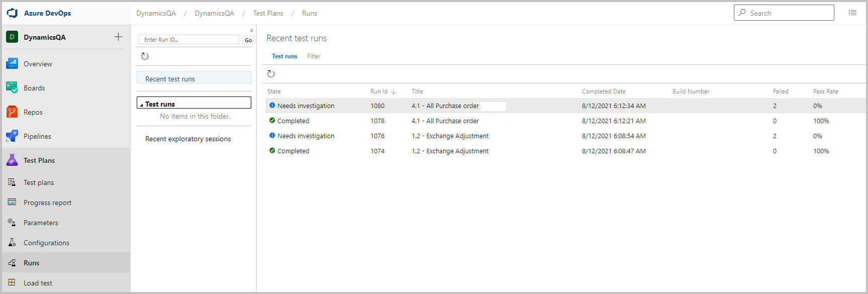868x294 pixels.
Task: Click the plus icon next to DynamicsQA
Action: pos(118,37)
